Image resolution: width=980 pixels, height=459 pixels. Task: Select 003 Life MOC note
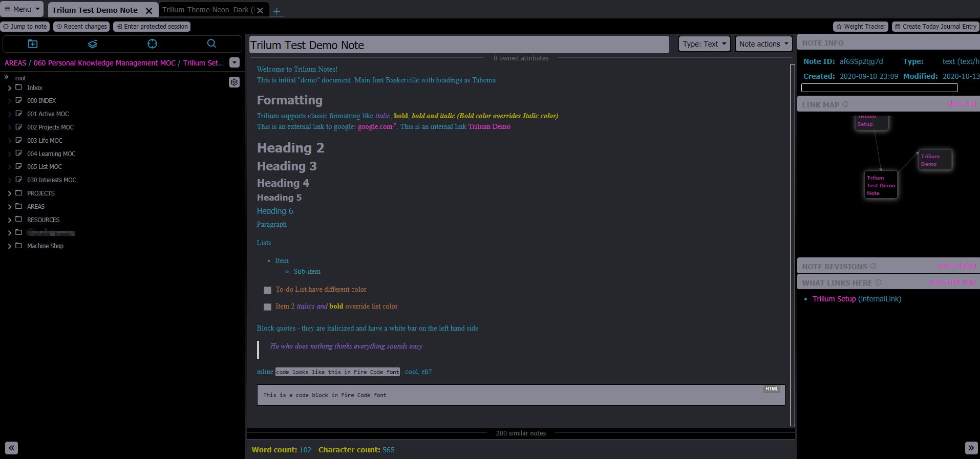point(45,141)
